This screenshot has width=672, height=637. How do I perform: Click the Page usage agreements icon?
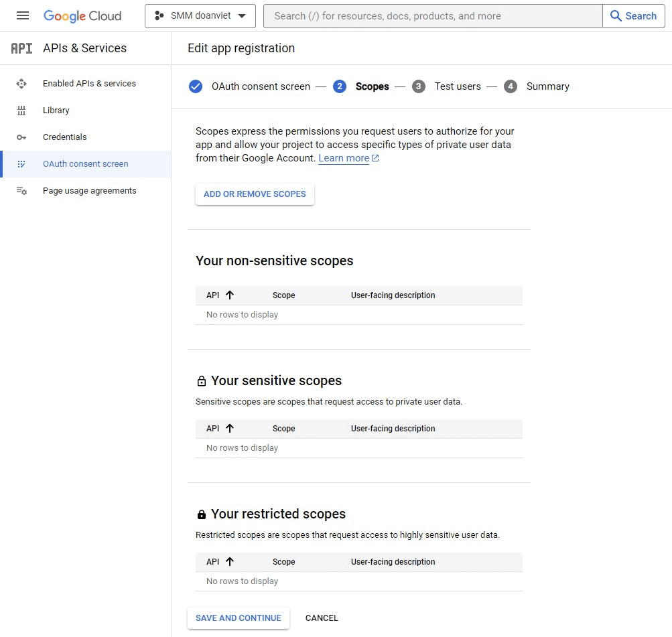click(21, 191)
